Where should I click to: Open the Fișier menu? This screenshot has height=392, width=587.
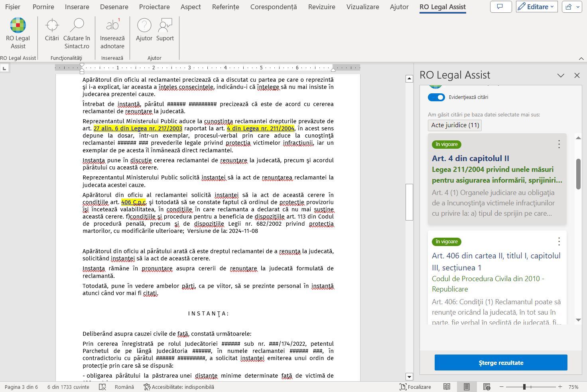coord(13,7)
